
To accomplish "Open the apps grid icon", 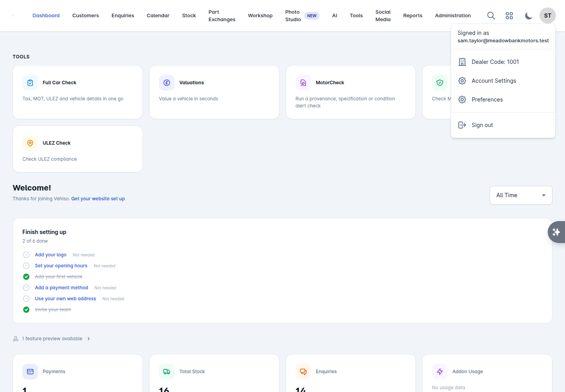I will (509, 16).
